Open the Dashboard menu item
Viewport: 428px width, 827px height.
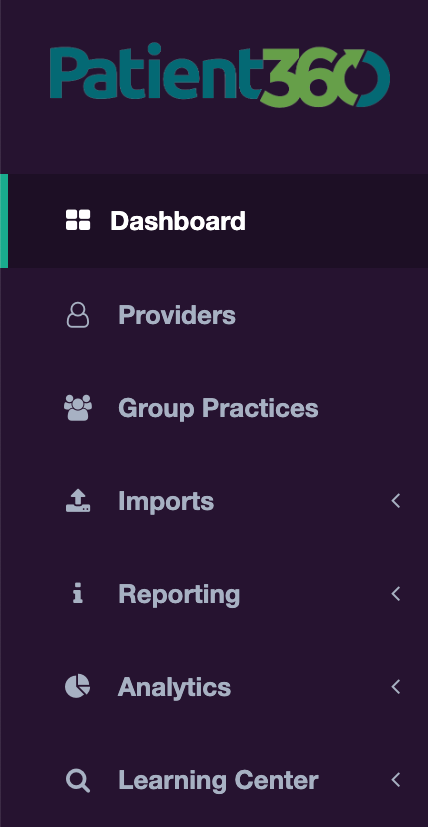[x=214, y=221]
